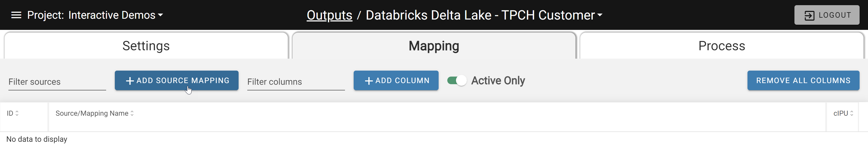Sort by Source/Mapping Name arrows
The height and width of the screenshot is (145, 868).
[132, 113]
